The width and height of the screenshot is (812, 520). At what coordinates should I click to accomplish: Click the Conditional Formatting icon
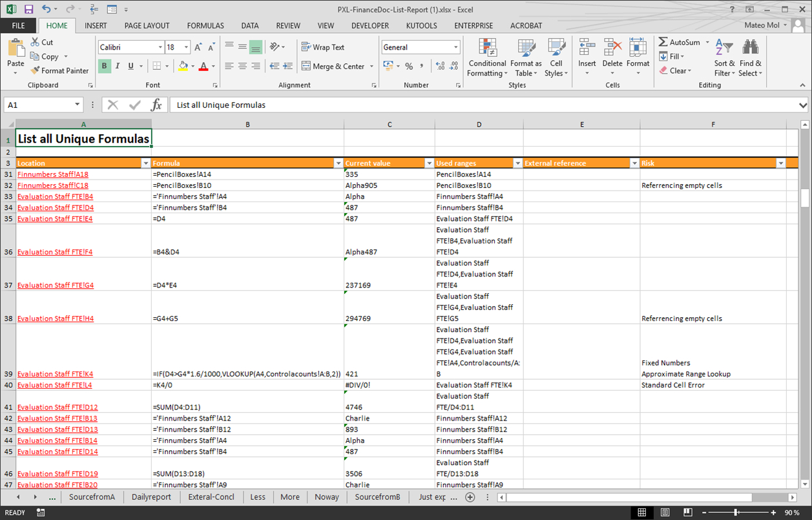487,48
